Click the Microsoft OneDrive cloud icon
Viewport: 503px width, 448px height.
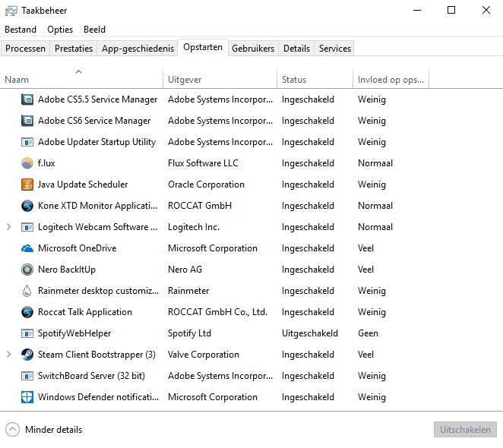point(27,248)
